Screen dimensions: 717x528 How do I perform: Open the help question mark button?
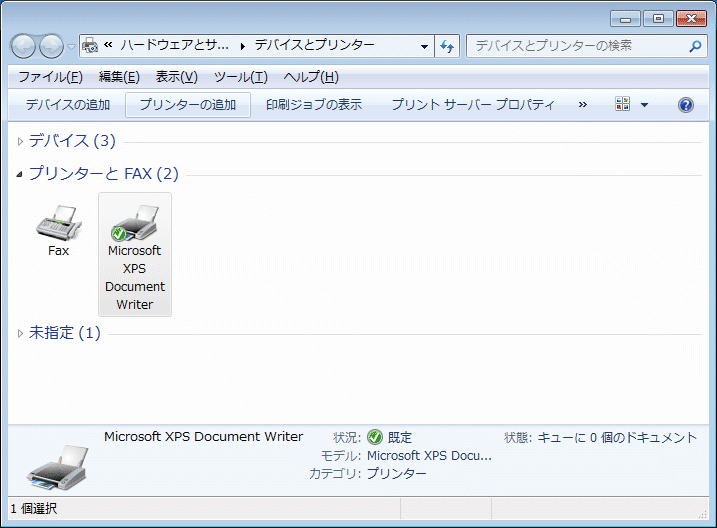point(685,105)
